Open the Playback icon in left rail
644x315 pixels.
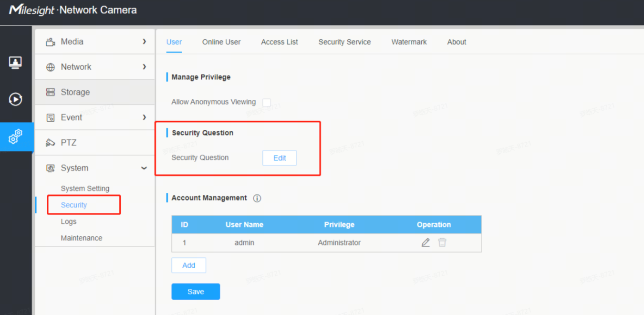(15, 99)
